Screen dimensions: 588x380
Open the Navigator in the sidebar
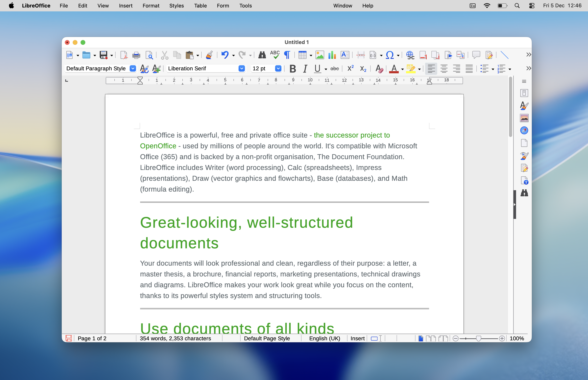[524, 130]
